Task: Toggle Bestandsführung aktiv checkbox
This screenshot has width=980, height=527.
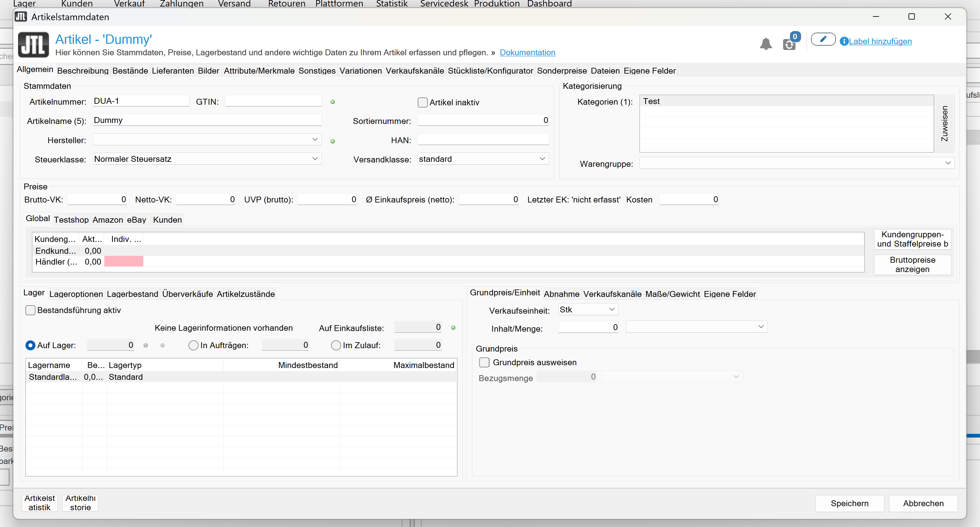Action: [30, 310]
